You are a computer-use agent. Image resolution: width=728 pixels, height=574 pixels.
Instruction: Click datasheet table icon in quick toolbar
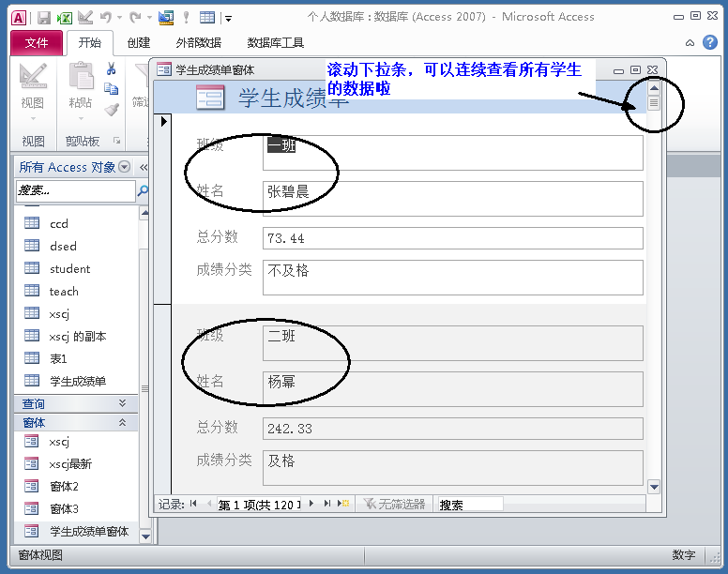(207, 18)
